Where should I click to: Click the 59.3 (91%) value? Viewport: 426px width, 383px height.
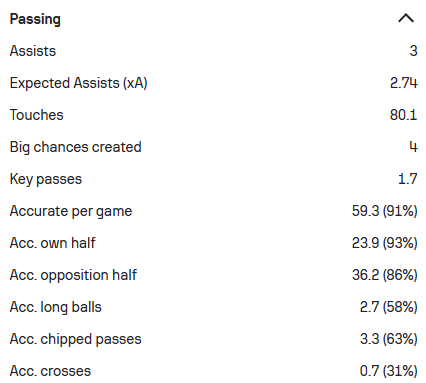tap(385, 211)
